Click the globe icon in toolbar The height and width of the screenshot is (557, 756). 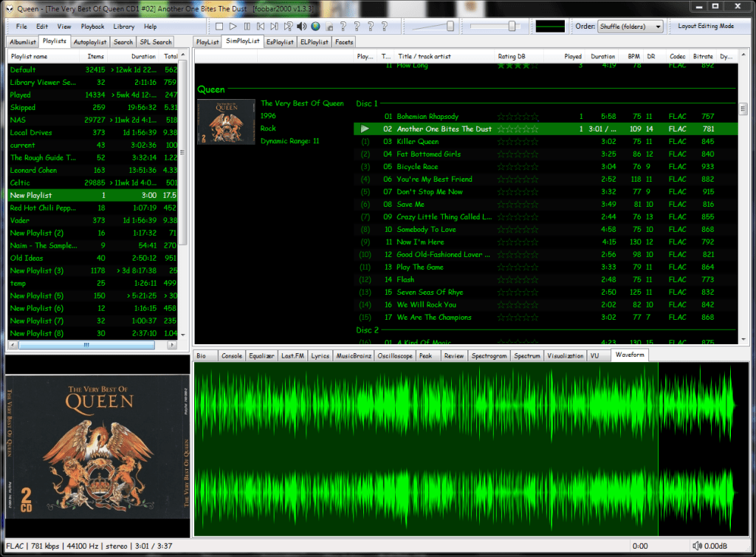[315, 27]
